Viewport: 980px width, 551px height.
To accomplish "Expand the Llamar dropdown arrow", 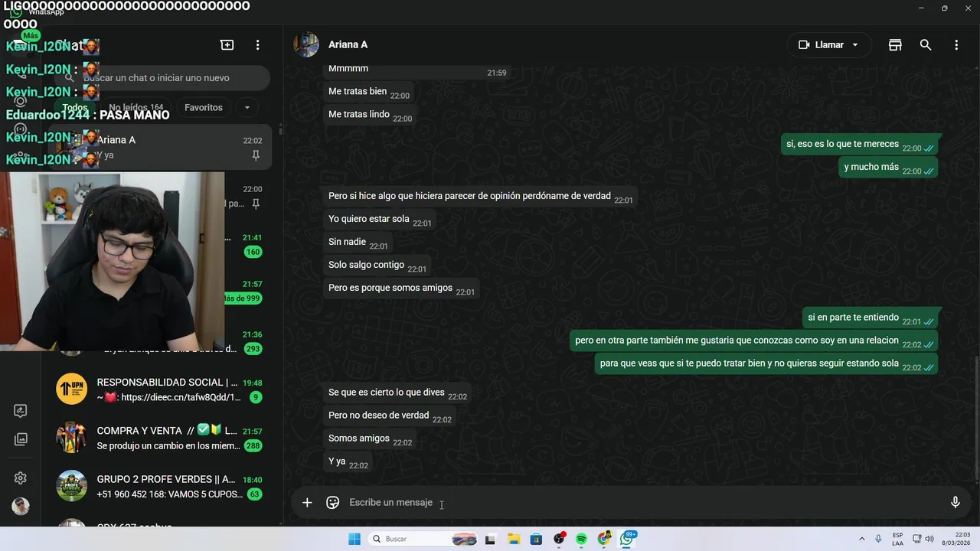I will (x=855, y=45).
